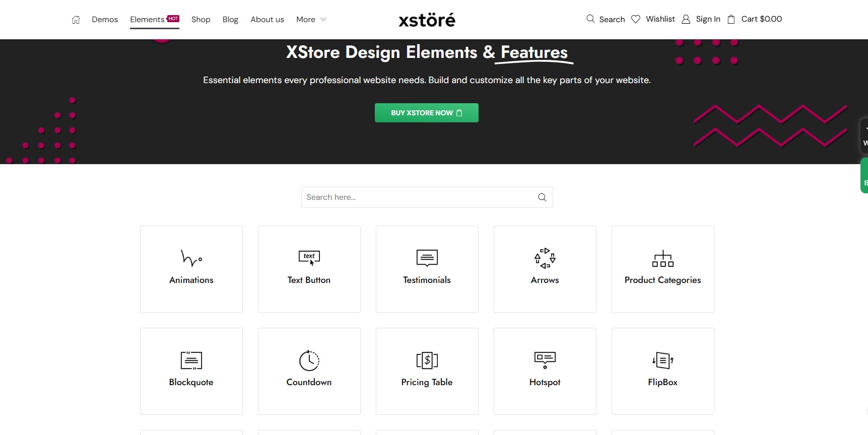Open the Pricing Table card title
Viewport: 868px width, 435px height.
point(427,382)
